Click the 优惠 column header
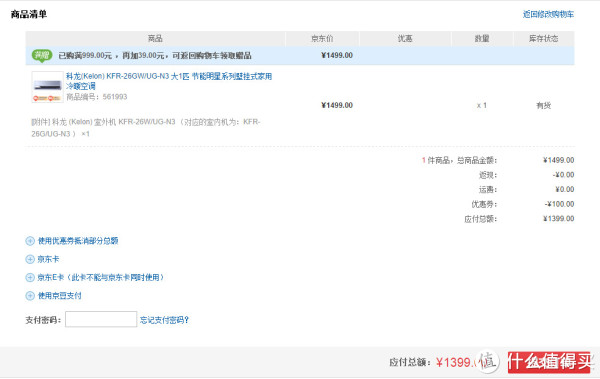This screenshot has height=379, width=600. tap(405, 39)
